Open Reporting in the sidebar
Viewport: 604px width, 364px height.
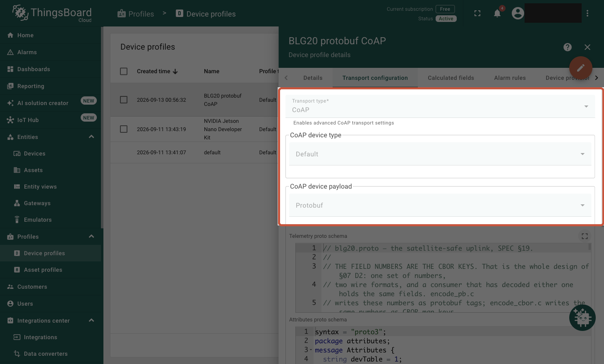point(50,86)
